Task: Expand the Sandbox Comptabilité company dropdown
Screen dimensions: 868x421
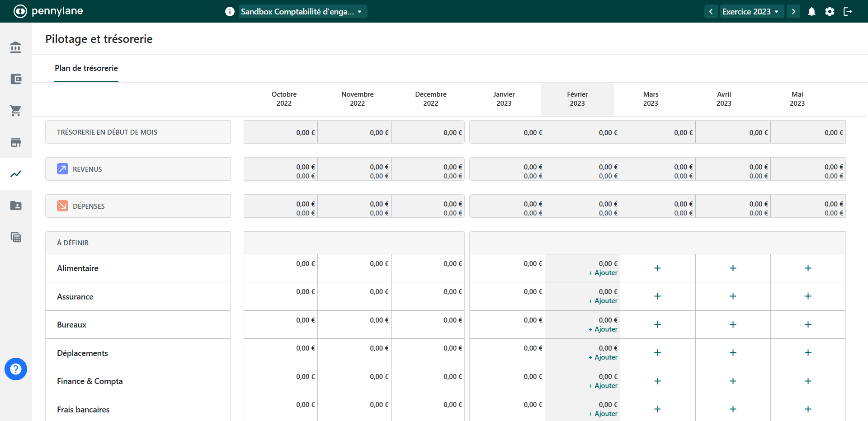Action: (302, 12)
